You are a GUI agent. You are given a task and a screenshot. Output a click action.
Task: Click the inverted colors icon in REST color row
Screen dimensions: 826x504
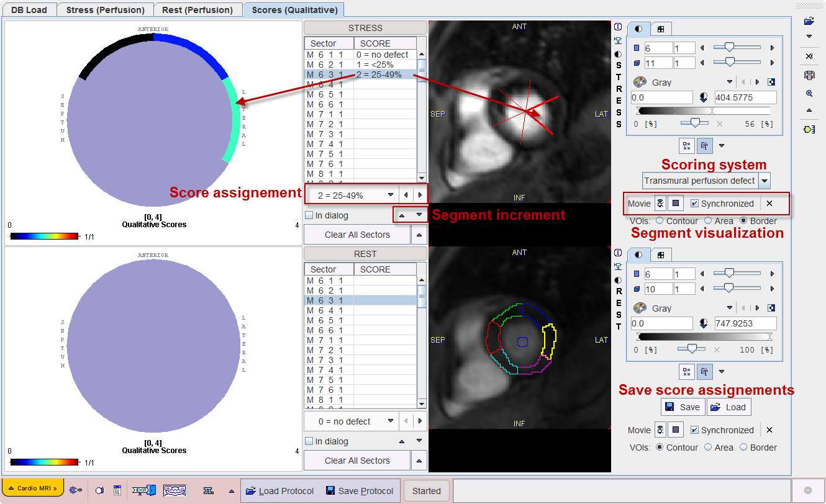coord(771,308)
